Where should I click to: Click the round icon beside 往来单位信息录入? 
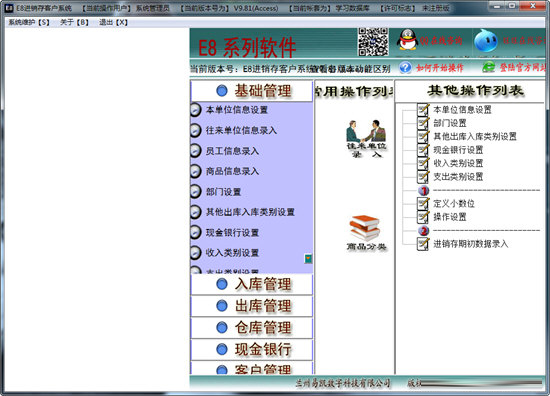click(x=195, y=130)
